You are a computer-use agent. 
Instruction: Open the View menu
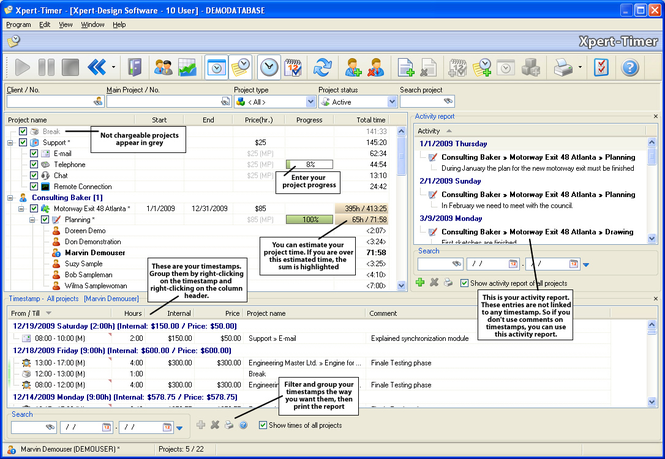tap(65, 25)
